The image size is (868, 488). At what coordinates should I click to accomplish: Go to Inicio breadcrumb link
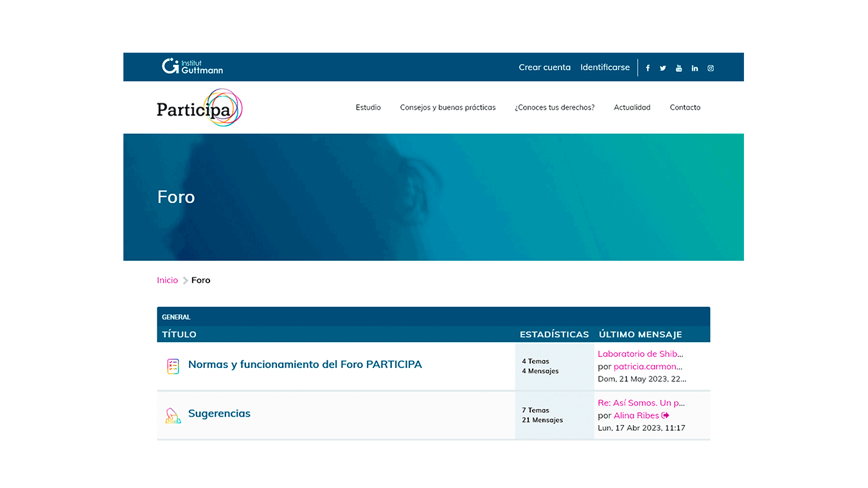coord(167,280)
